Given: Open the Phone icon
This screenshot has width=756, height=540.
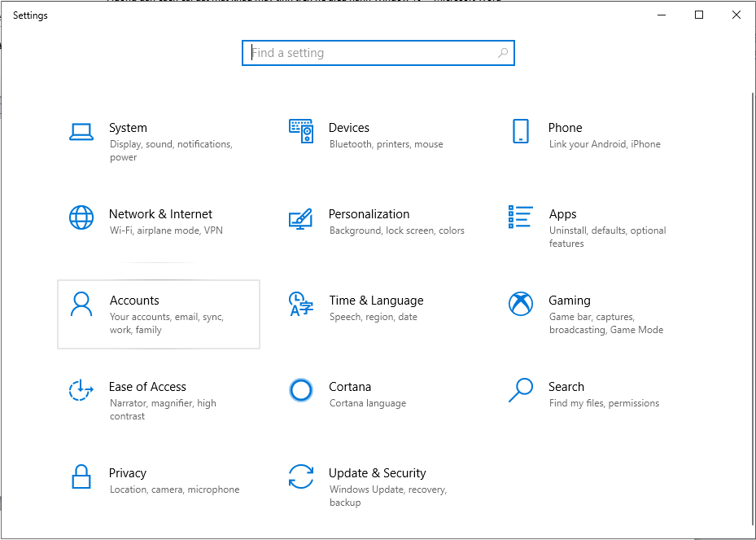Looking at the screenshot, I should pos(521,131).
